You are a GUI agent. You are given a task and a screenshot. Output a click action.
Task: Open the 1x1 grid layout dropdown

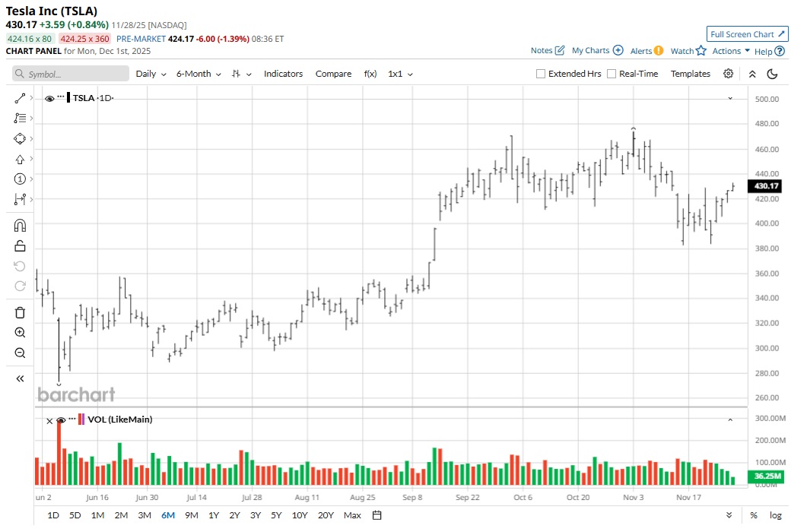(x=400, y=74)
